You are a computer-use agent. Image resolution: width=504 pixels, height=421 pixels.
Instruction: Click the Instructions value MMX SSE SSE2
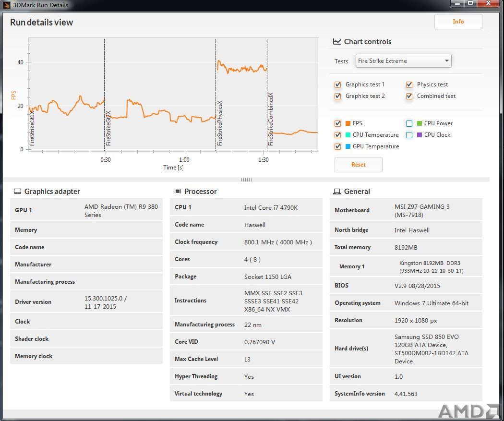pyautogui.click(x=273, y=301)
